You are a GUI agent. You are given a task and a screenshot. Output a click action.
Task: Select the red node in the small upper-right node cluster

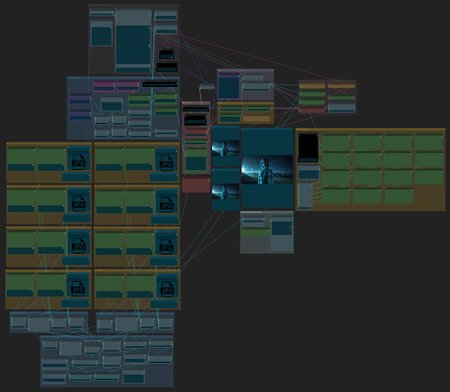pyautogui.click(x=312, y=110)
